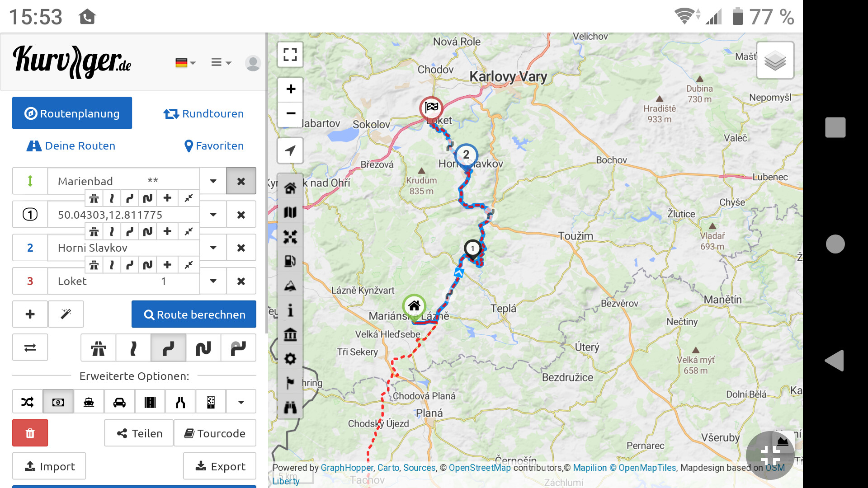Open Tourcode button

(x=215, y=433)
